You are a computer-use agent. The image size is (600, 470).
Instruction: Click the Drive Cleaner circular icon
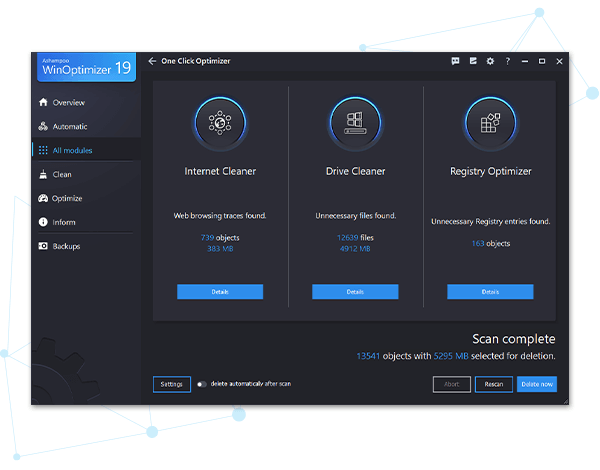pyautogui.click(x=355, y=123)
